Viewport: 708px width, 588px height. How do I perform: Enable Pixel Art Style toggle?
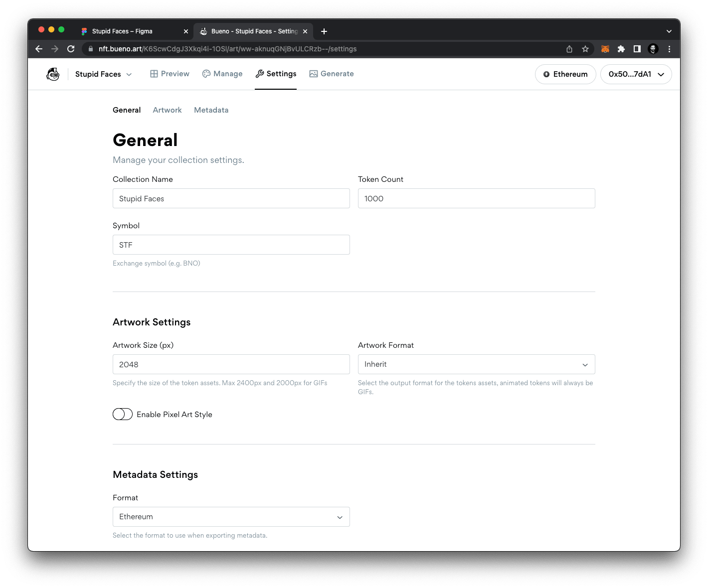(123, 414)
